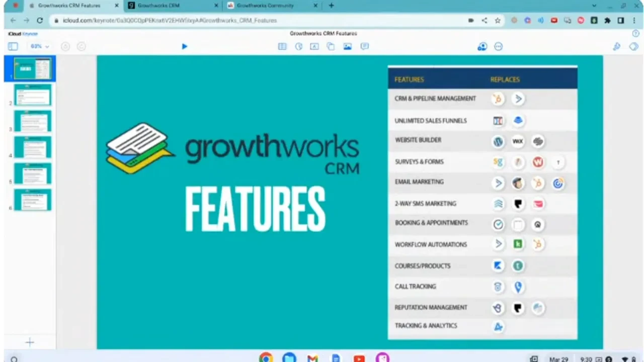Image resolution: width=644 pixels, height=362 pixels.
Task: Go back in browser
Action: [x=13, y=21]
